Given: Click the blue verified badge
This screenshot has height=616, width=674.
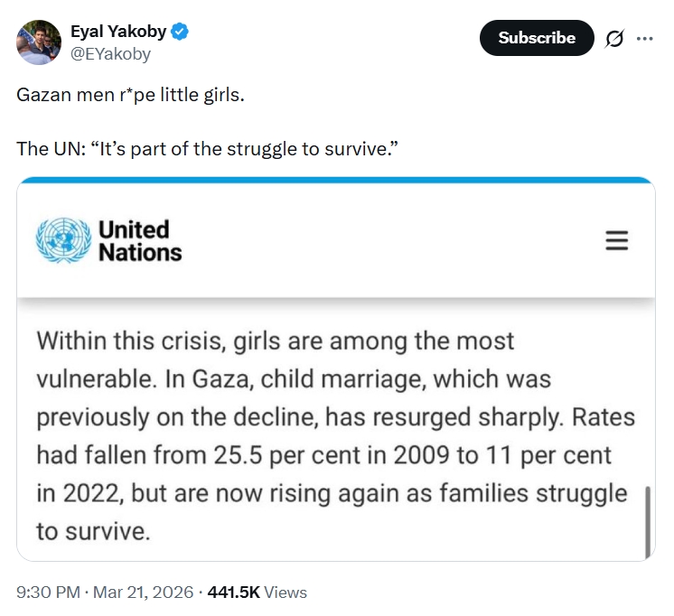Looking at the screenshot, I should tap(181, 33).
